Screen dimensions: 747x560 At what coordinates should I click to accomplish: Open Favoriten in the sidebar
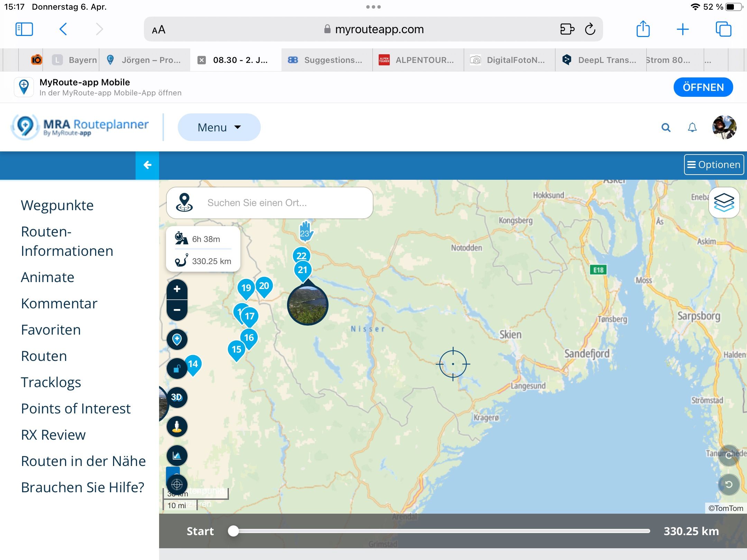[51, 330]
